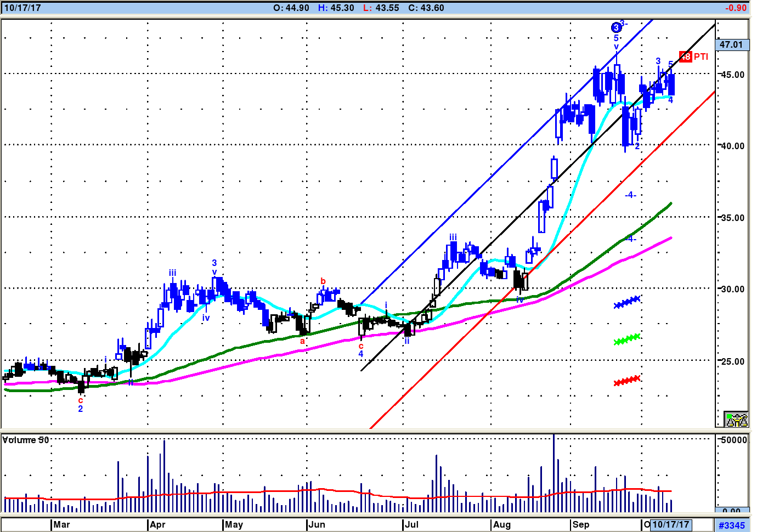The image size is (768, 532).
Task: Click the -0.90 change value in header
Action: click(736, 8)
